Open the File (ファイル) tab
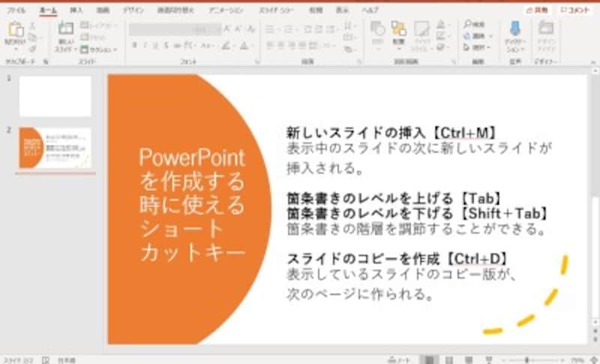The image size is (600, 364). coord(16,10)
